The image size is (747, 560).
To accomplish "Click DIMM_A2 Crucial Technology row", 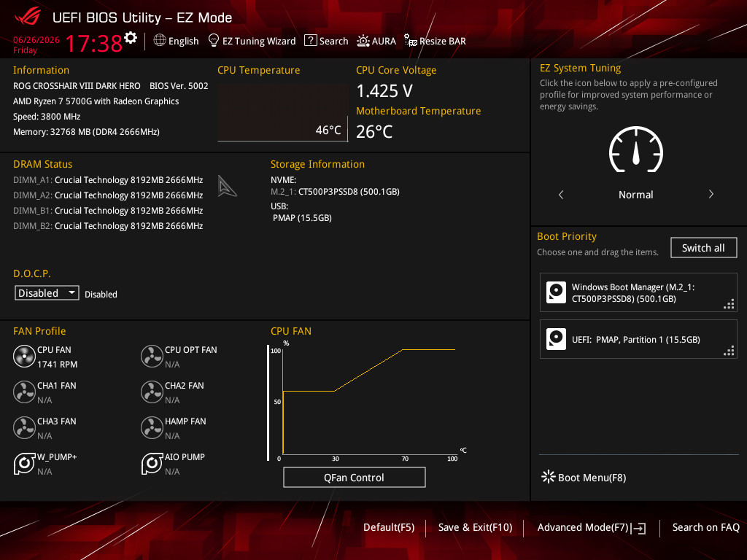I will pyautogui.click(x=108, y=195).
